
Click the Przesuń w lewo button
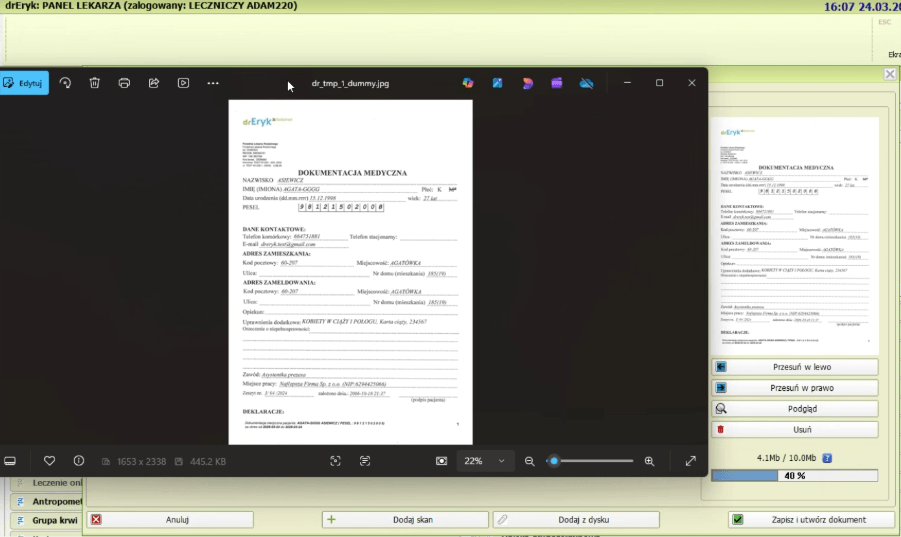(795, 367)
